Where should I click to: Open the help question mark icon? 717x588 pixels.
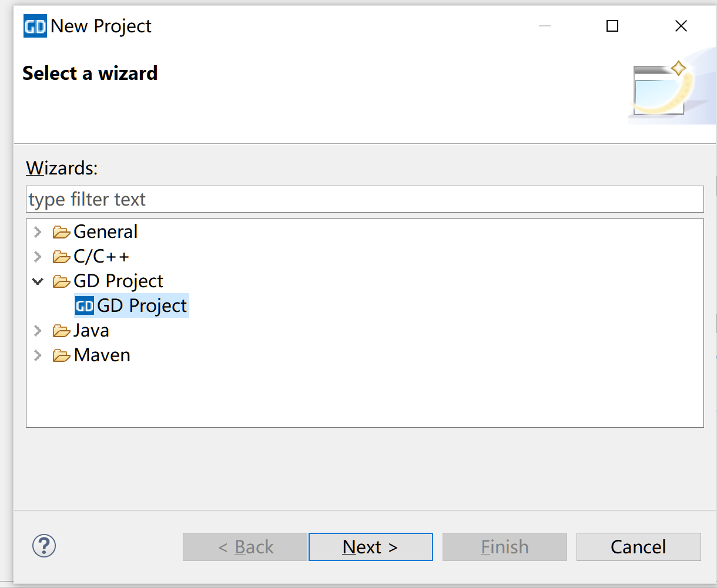pyautogui.click(x=44, y=546)
